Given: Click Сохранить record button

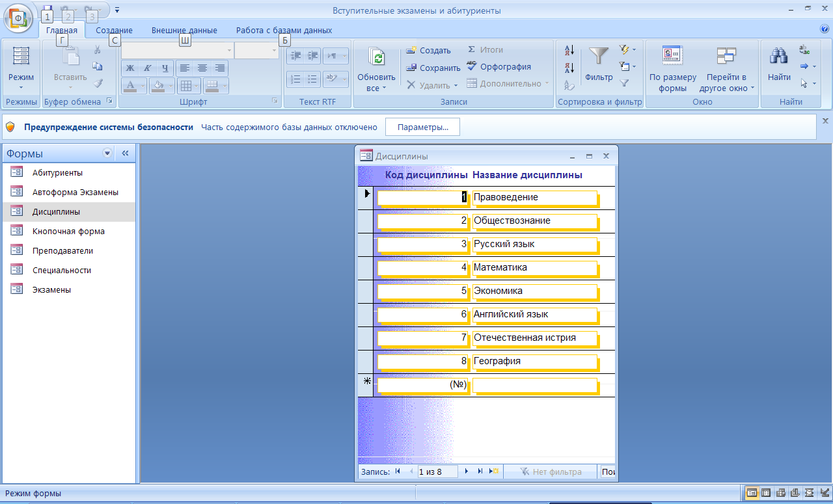Looking at the screenshot, I should [x=433, y=68].
